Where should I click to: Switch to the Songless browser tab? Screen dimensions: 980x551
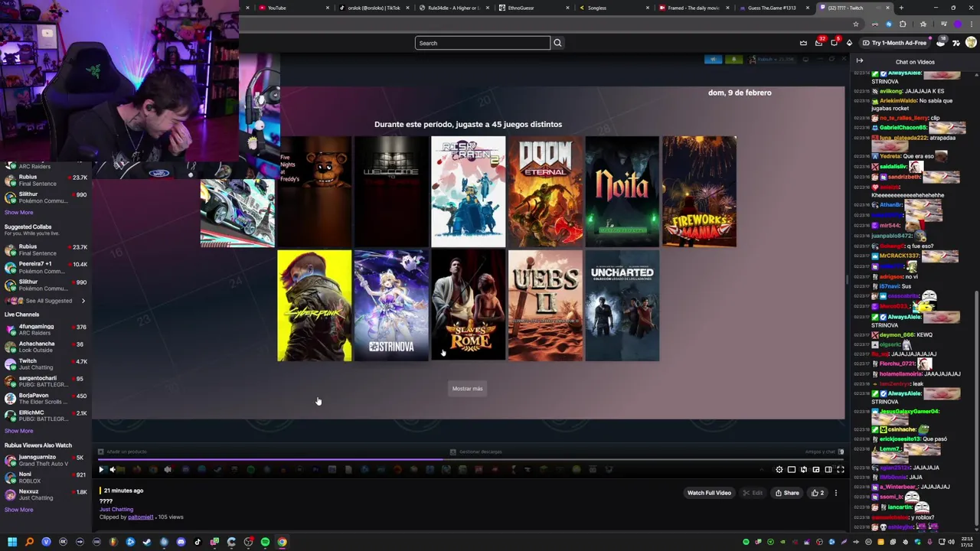click(614, 8)
